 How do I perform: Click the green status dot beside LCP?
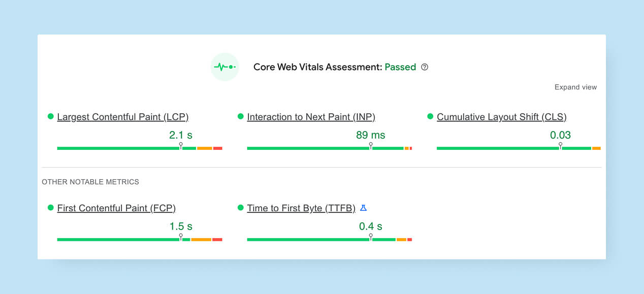(50, 116)
